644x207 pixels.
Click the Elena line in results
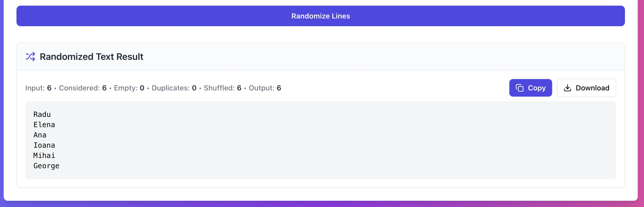click(x=44, y=125)
